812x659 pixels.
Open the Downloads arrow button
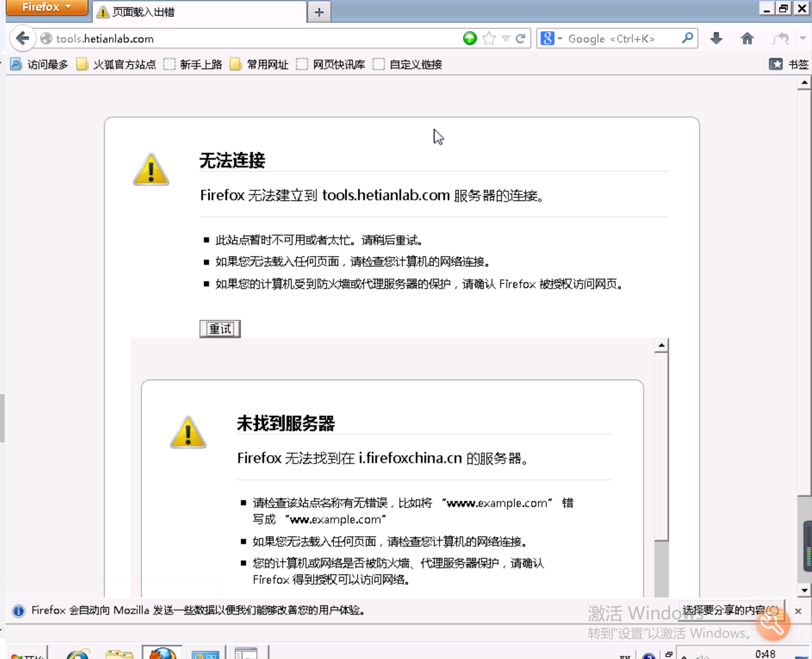click(x=716, y=38)
